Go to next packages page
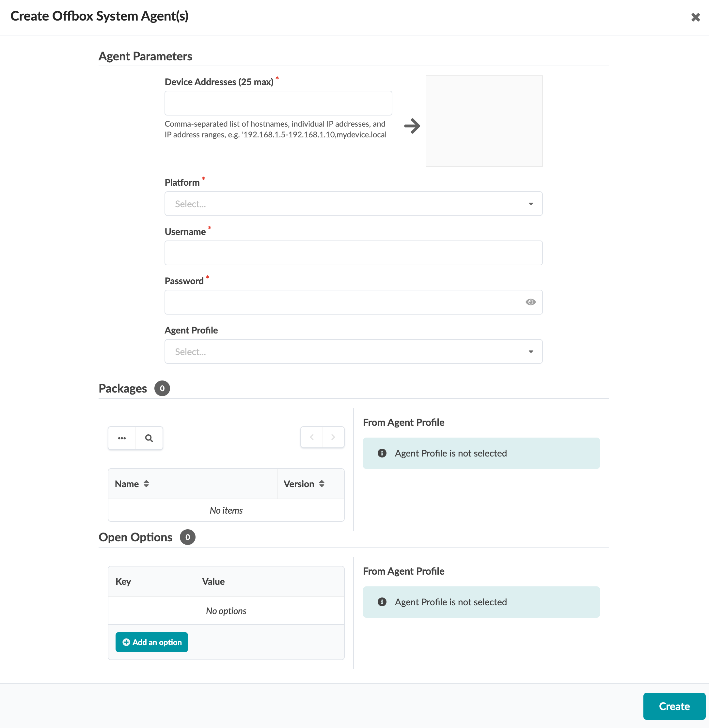Viewport: 709px width, 728px height. (x=333, y=437)
